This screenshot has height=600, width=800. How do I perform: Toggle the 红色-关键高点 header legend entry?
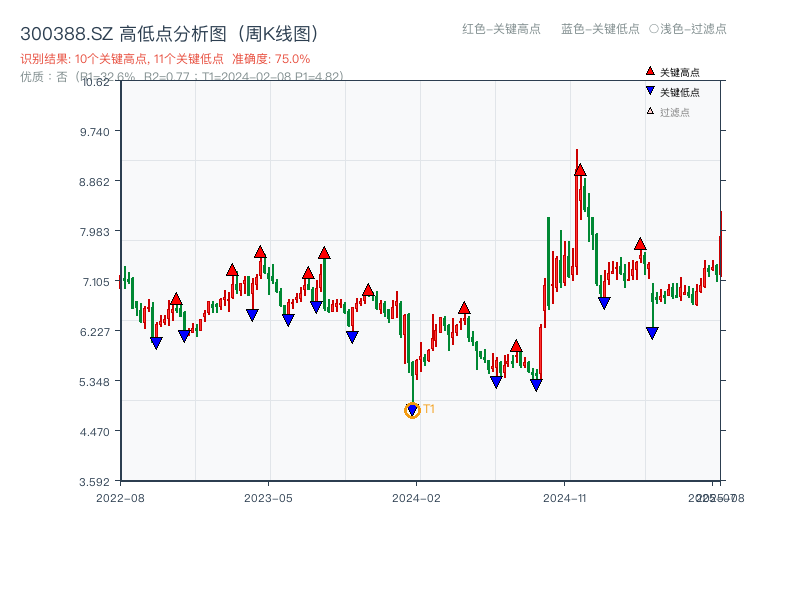pyautogui.click(x=501, y=29)
